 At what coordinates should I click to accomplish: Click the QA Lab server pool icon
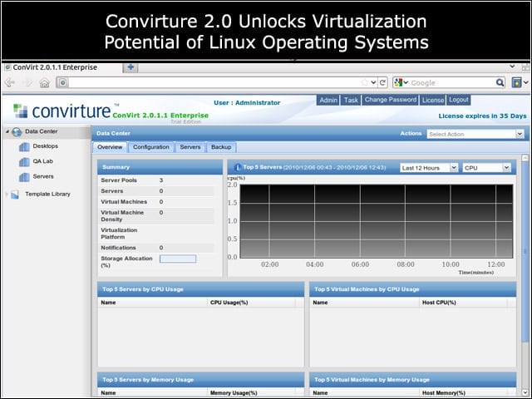[24, 162]
